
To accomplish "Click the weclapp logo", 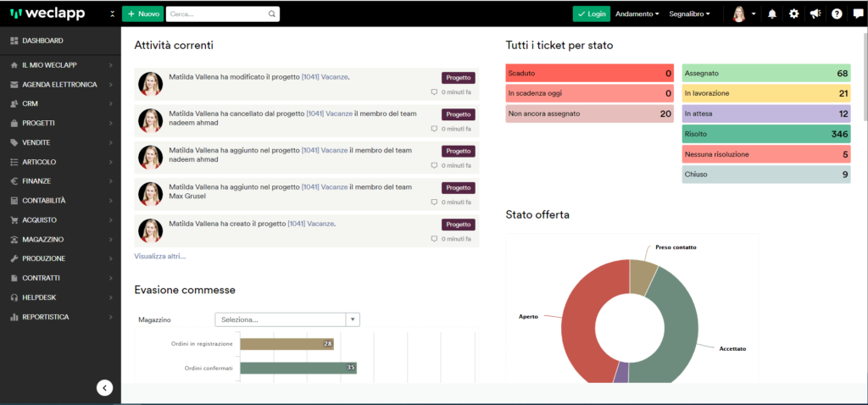I will tap(47, 14).
